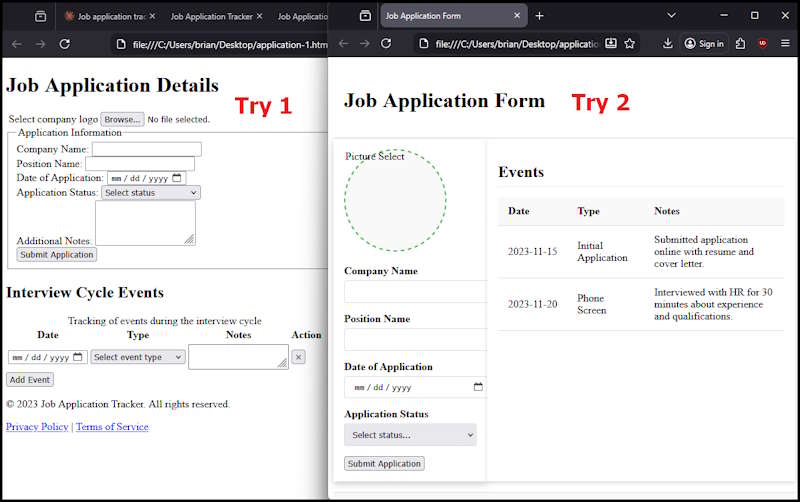
Task: Switch to the 'Job Application Tracker' tab
Action: [210, 17]
